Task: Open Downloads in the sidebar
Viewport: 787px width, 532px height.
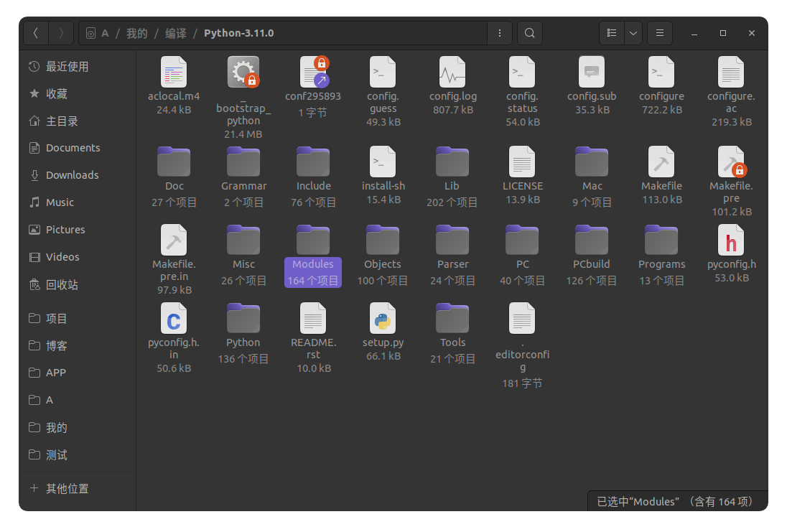Action: pos(78,175)
